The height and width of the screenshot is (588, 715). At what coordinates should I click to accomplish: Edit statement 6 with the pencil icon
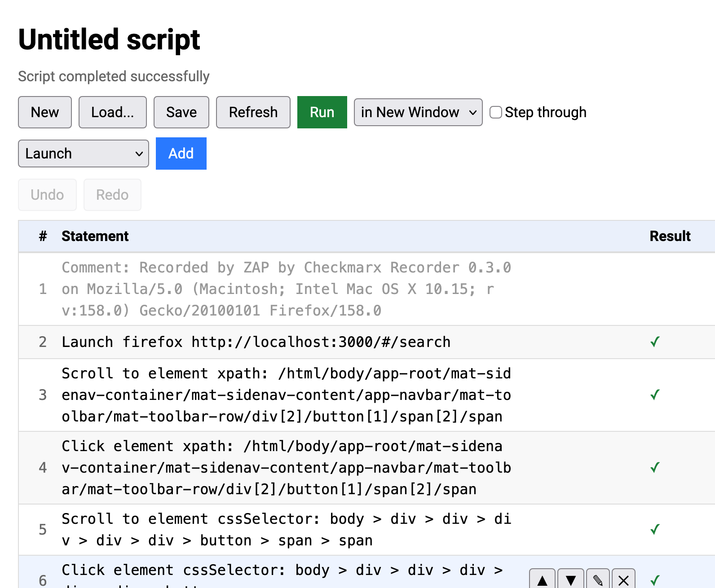[597, 580]
